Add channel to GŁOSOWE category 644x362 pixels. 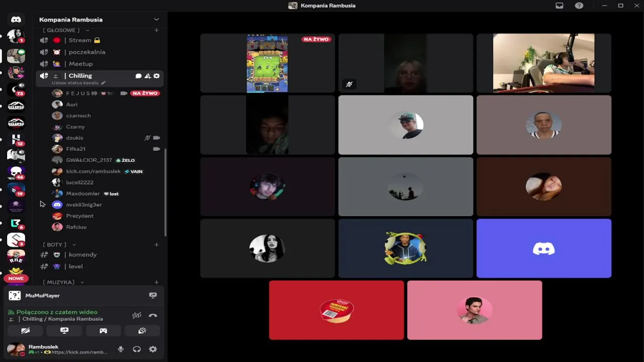click(156, 30)
